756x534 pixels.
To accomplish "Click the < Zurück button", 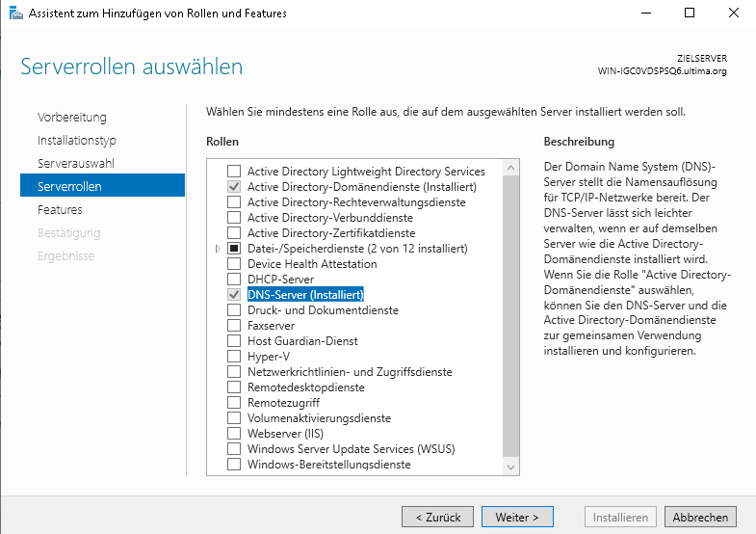I will (x=437, y=518).
